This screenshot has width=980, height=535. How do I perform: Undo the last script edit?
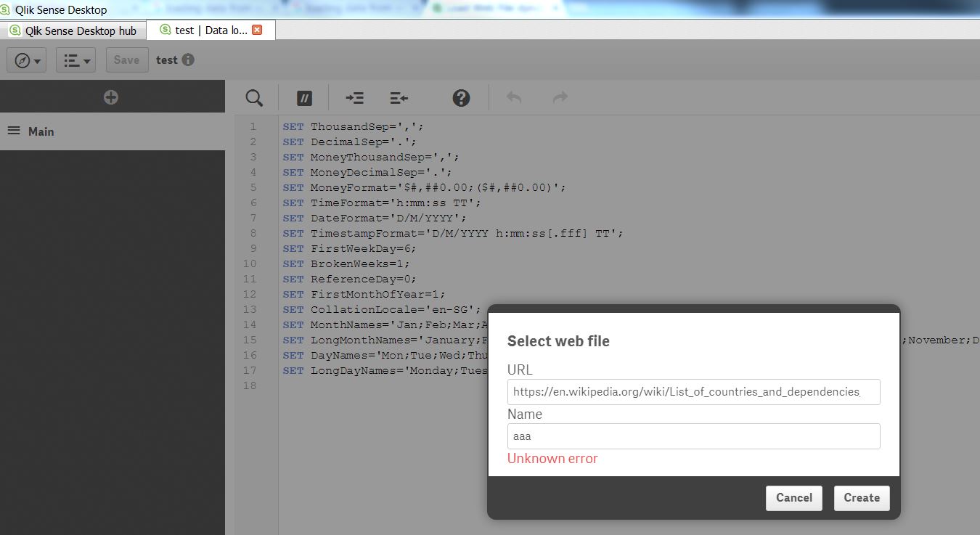click(514, 97)
